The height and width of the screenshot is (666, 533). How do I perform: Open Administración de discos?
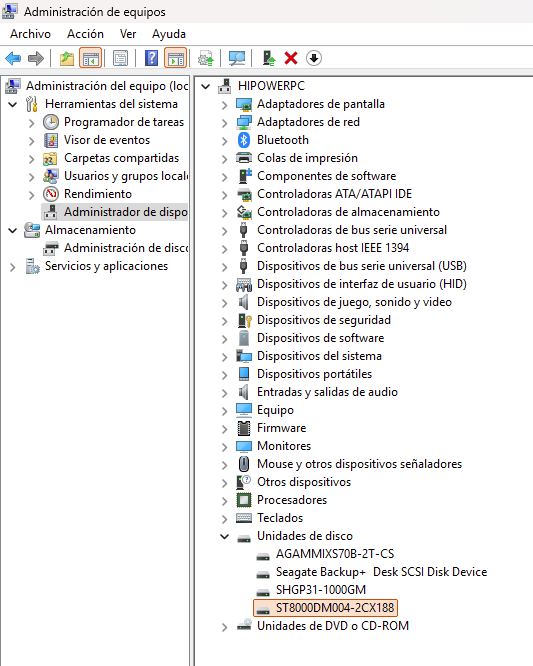tap(126, 248)
